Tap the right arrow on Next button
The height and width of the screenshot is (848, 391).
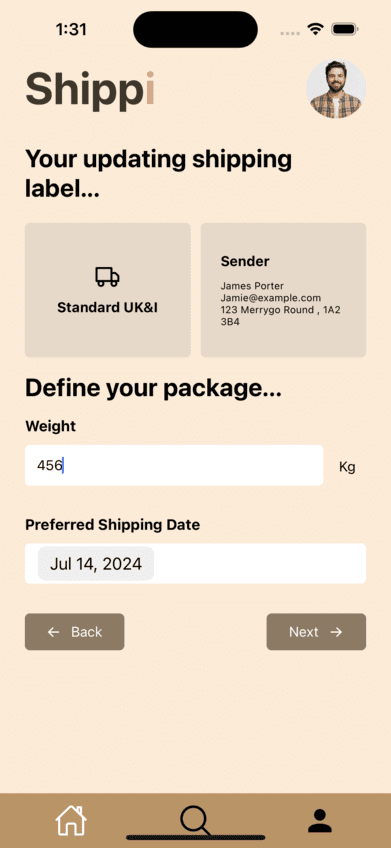coord(336,632)
